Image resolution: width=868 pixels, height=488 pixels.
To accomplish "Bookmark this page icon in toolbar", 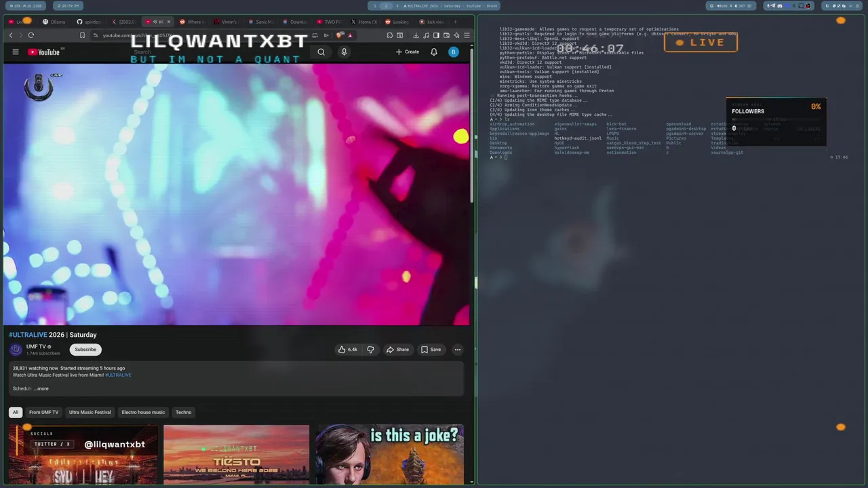I will click(82, 35).
